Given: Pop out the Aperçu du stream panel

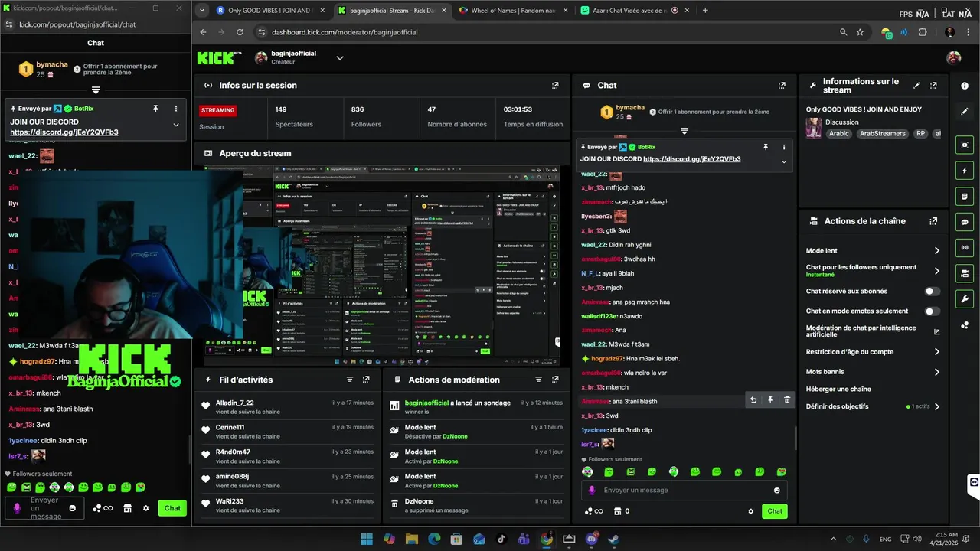Looking at the screenshot, I should click(555, 153).
